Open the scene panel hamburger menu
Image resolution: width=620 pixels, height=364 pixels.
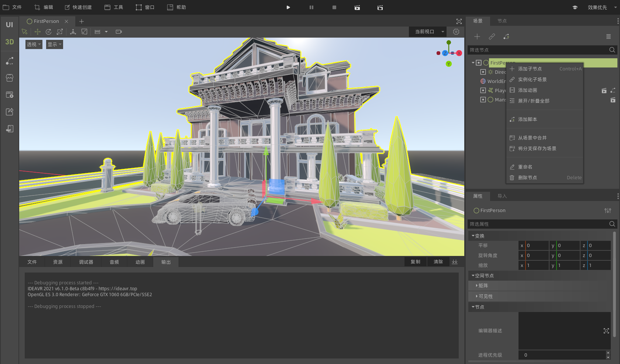tap(609, 37)
